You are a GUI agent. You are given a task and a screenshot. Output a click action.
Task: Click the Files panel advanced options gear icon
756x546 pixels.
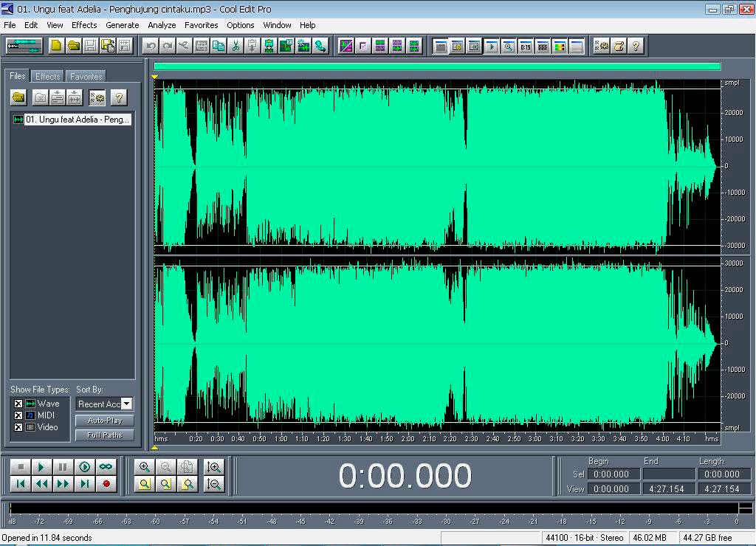tap(97, 98)
